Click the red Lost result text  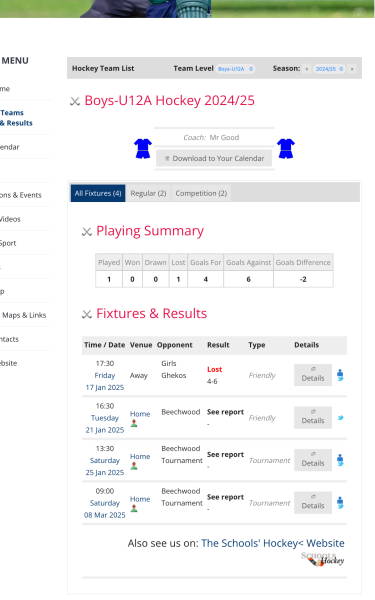pos(214,369)
